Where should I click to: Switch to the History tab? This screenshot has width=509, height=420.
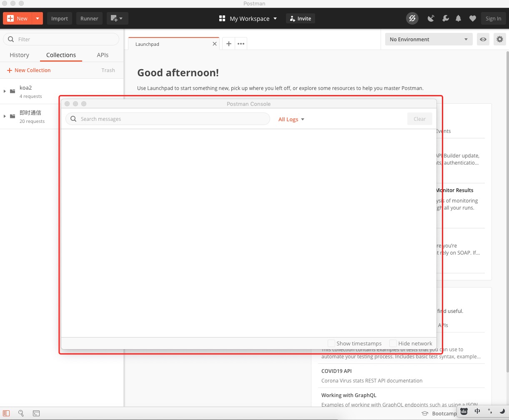19,55
